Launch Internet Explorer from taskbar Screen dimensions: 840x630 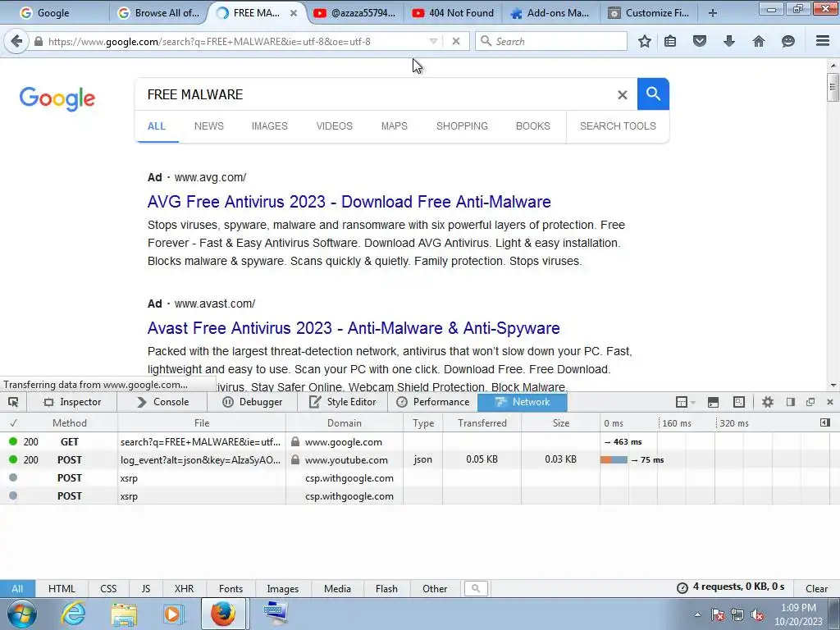tap(73, 614)
